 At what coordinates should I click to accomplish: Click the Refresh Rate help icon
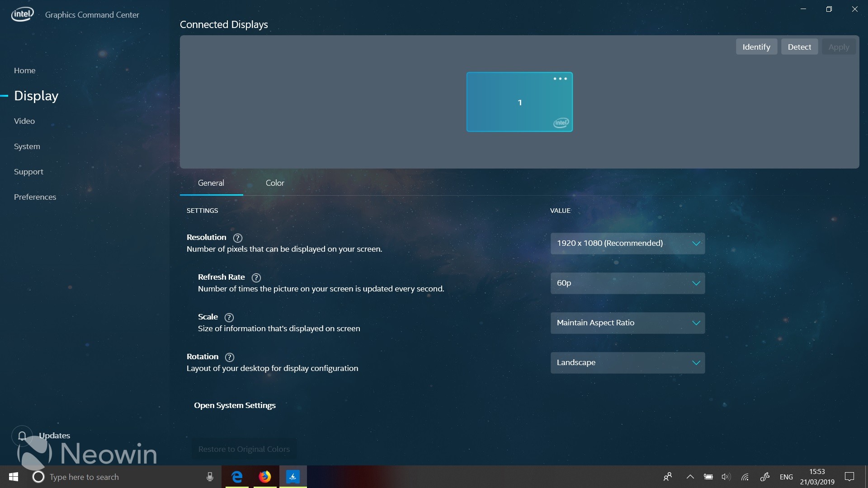click(x=256, y=278)
